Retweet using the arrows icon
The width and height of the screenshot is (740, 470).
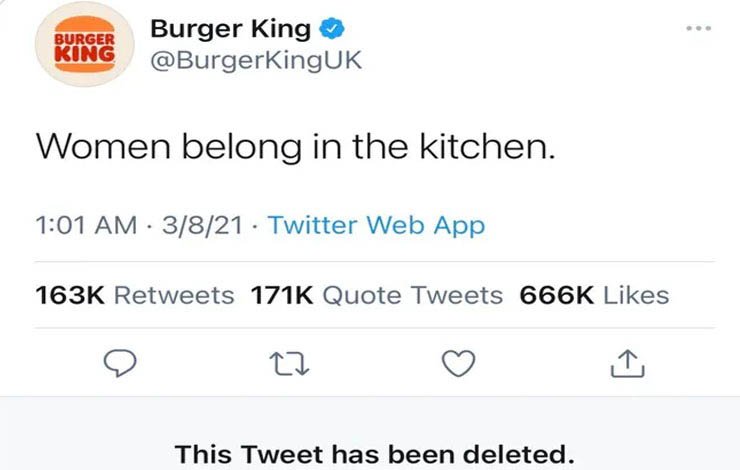pos(289,365)
